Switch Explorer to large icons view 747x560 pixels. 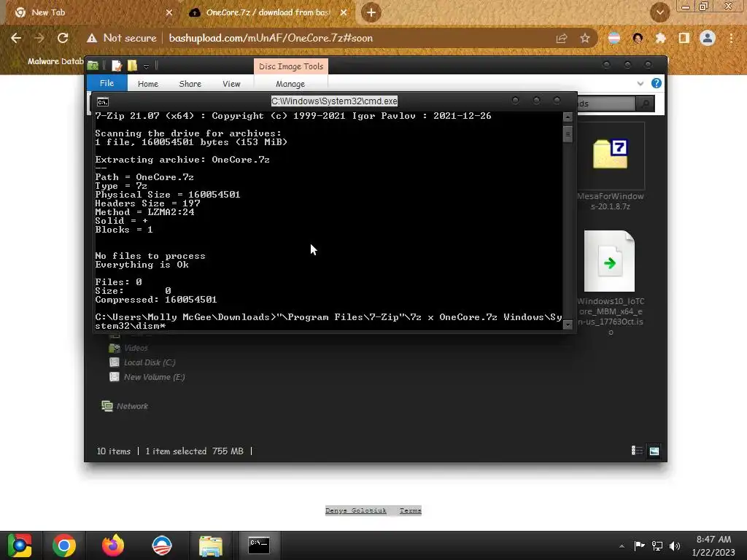(x=654, y=451)
